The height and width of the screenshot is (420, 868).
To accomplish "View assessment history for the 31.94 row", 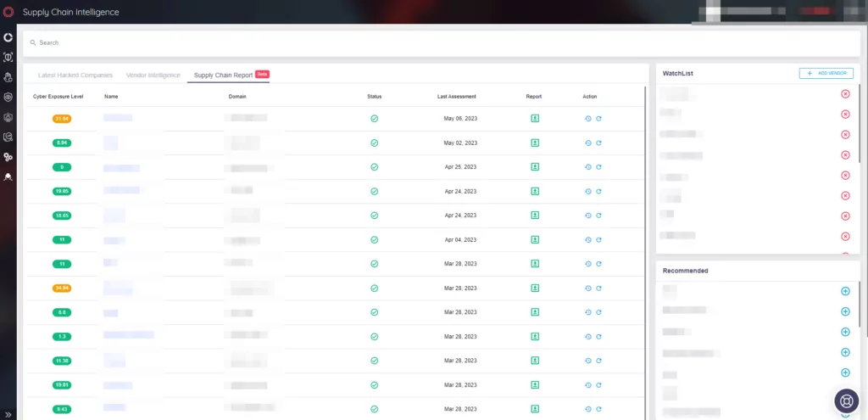I will (588, 119).
